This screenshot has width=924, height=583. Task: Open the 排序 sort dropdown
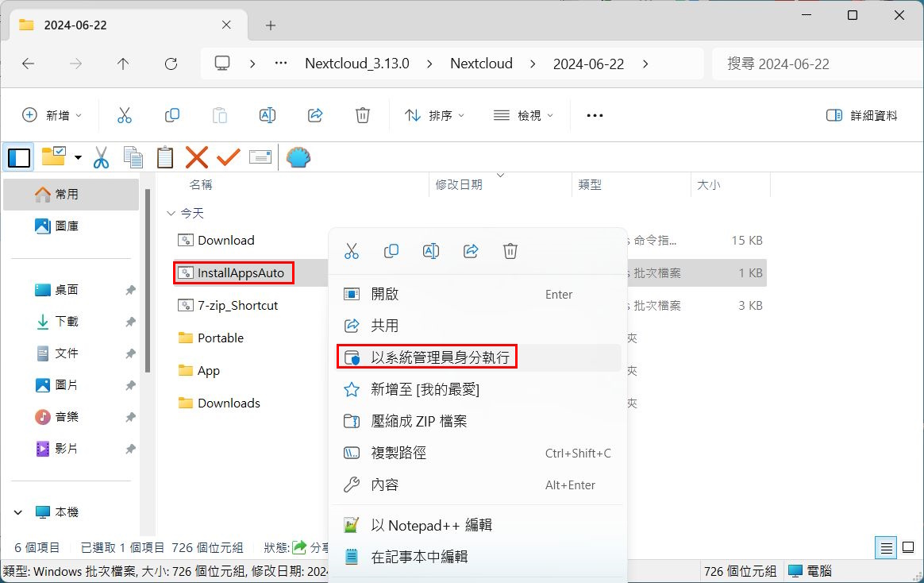pyautogui.click(x=434, y=115)
